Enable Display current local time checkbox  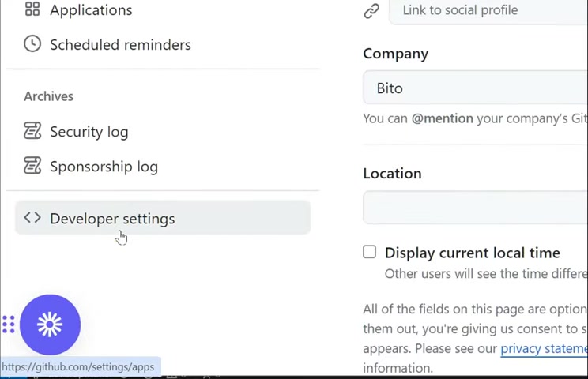click(369, 252)
